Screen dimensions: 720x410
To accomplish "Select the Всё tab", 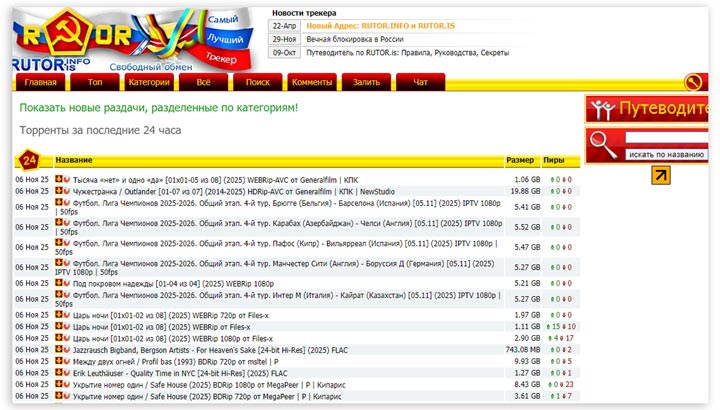I will (x=203, y=82).
